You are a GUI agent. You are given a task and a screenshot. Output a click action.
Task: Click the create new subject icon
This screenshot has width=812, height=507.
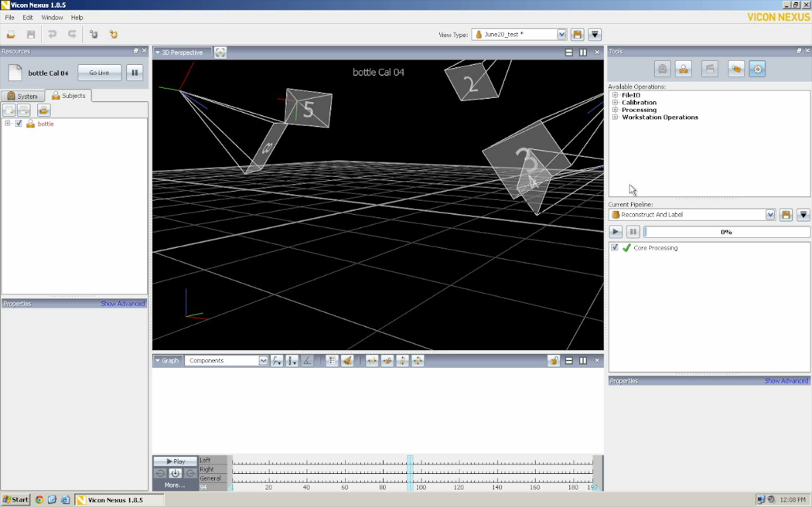tap(9, 110)
